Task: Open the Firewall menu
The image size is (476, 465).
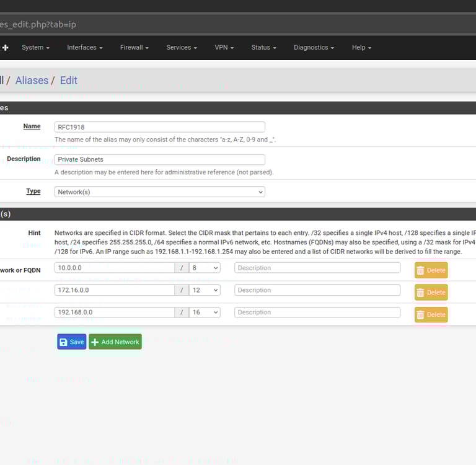Action: click(x=134, y=47)
